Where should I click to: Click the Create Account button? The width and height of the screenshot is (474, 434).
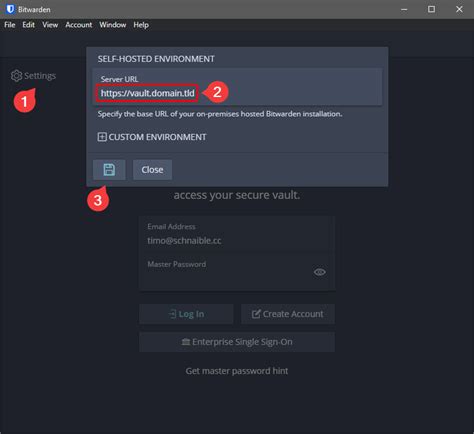point(288,314)
